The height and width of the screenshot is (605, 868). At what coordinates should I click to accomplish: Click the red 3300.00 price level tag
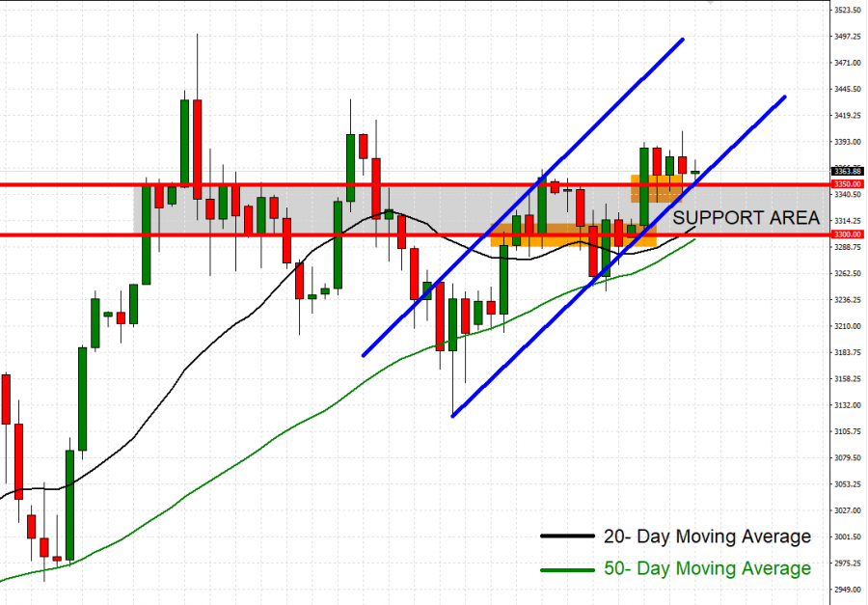(x=847, y=234)
